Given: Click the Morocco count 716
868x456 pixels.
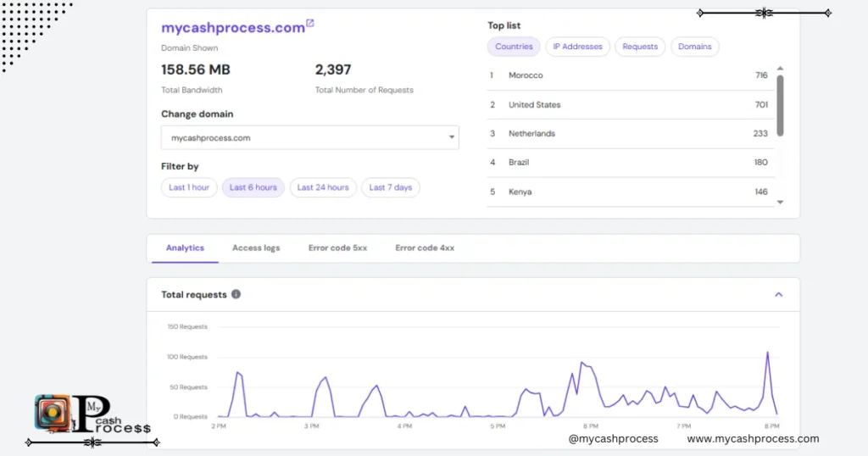Looking at the screenshot, I should point(761,75).
